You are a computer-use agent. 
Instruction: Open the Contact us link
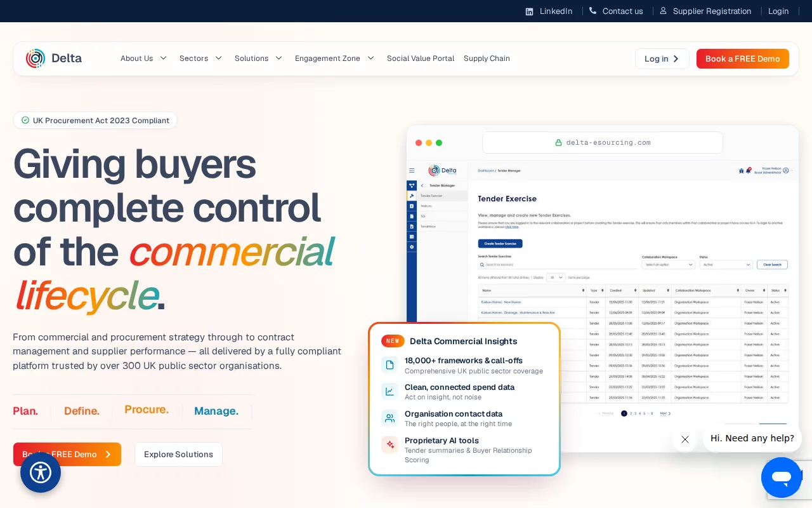click(x=622, y=11)
